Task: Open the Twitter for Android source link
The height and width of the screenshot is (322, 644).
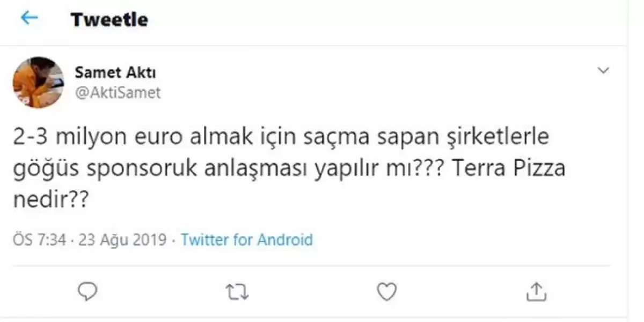Action: (x=247, y=239)
